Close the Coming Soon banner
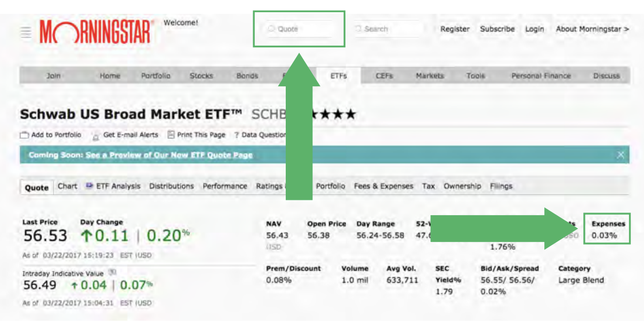This screenshot has height=325, width=644. tap(621, 155)
